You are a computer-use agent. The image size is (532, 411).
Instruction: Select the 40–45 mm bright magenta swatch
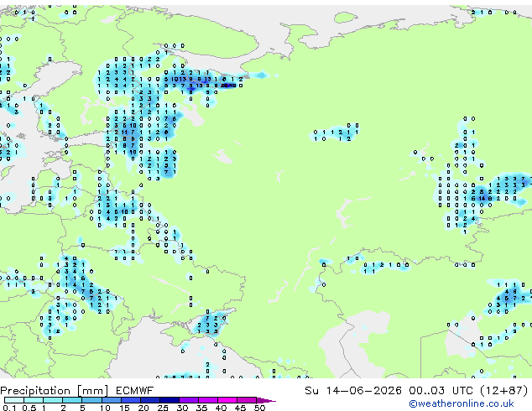coord(227,400)
